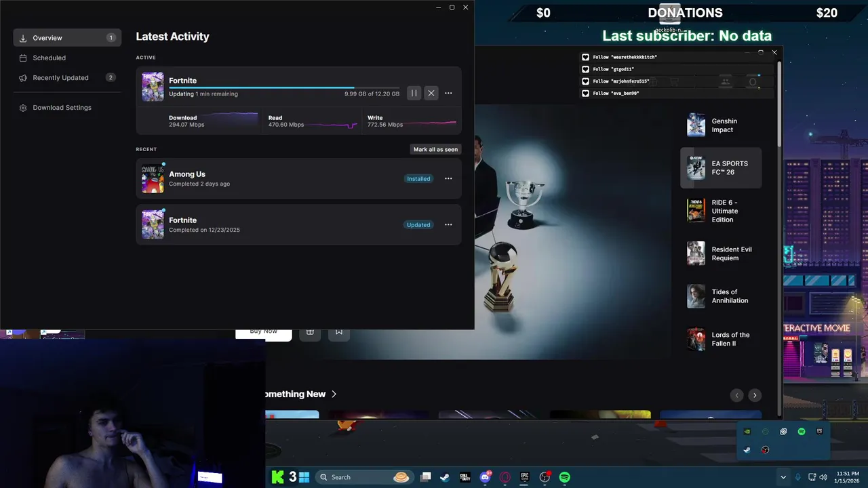Image resolution: width=868 pixels, height=488 pixels.
Task: Cancel the active Fortnite update
Action: [x=431, y=93]
